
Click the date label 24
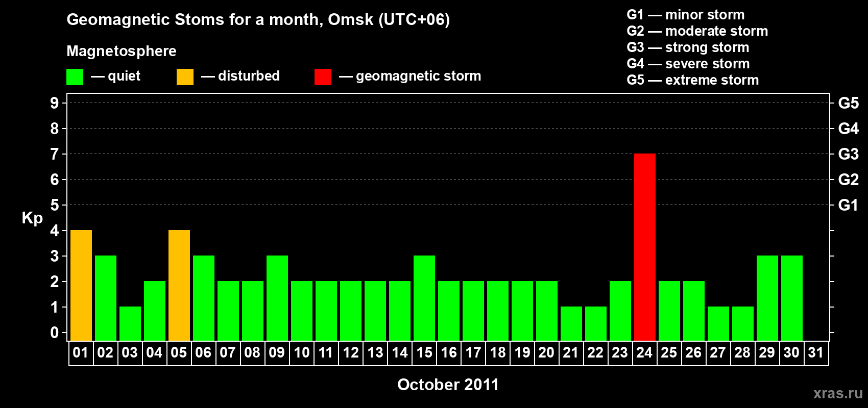click(x=644, y=352)
